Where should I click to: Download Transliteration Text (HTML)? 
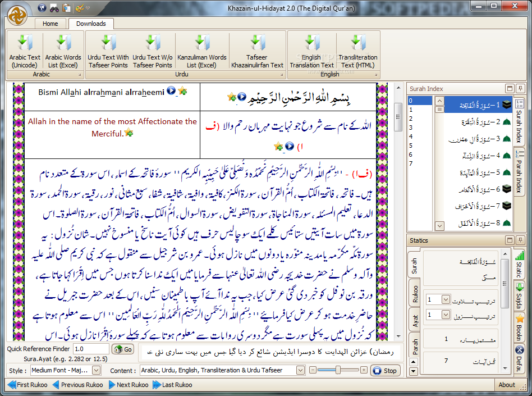[x=358, y=51]
